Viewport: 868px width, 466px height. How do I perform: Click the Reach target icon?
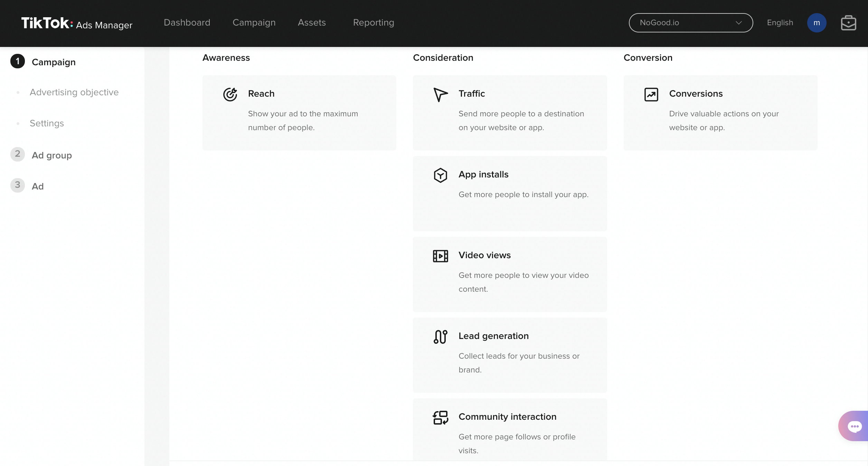[230, 94]
